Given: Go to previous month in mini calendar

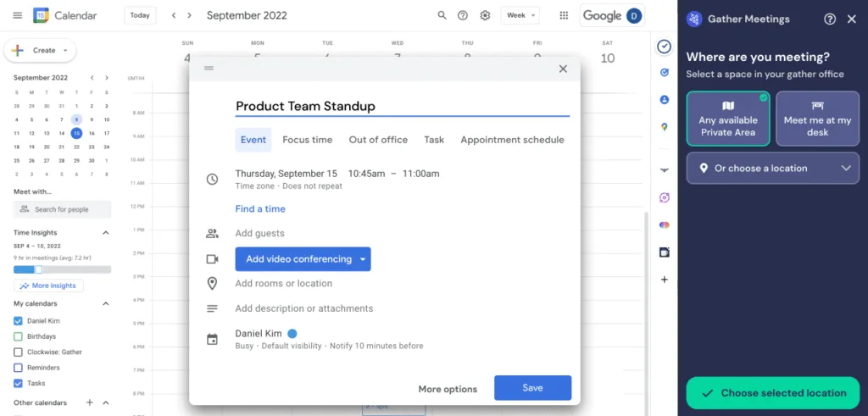Looking at the screenshot, I should 92,78.
